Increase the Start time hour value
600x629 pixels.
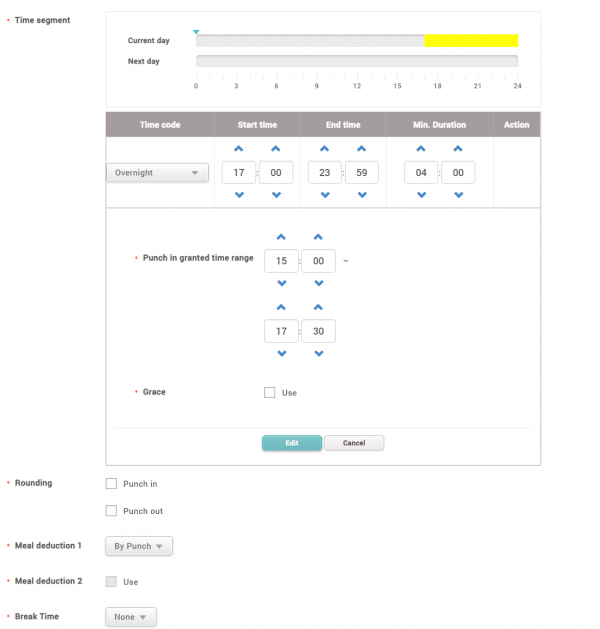click(239, 150)
